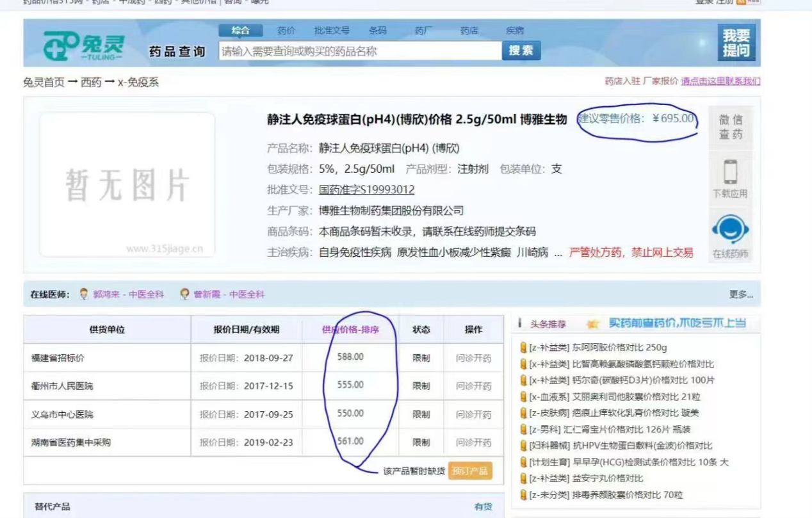
Task: Open approval number 国药准字S19993012
Action: coord(366,190)
